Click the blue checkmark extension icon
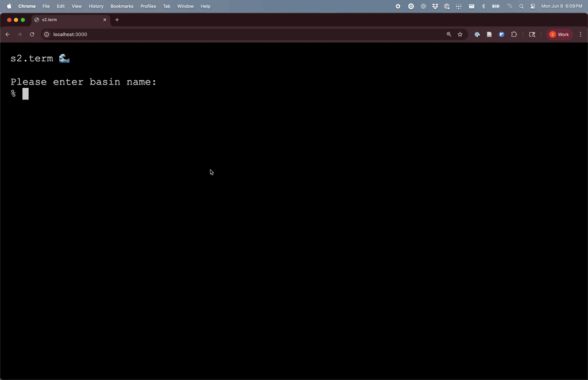The width and height of the screenshot is (588, 380). (x=501, y=34)
